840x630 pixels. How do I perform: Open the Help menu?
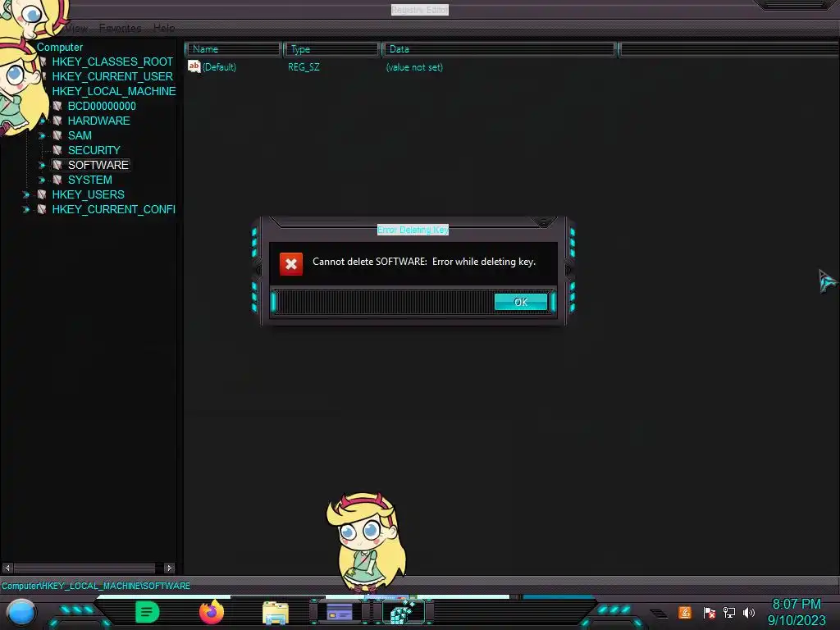(x=164, y=28)
